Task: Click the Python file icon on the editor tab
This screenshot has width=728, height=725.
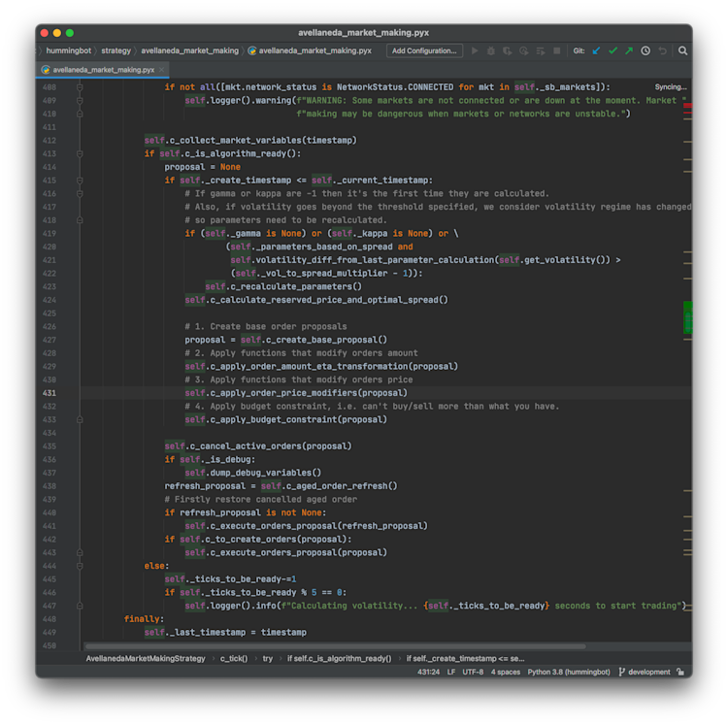Action: coord(46,70)
